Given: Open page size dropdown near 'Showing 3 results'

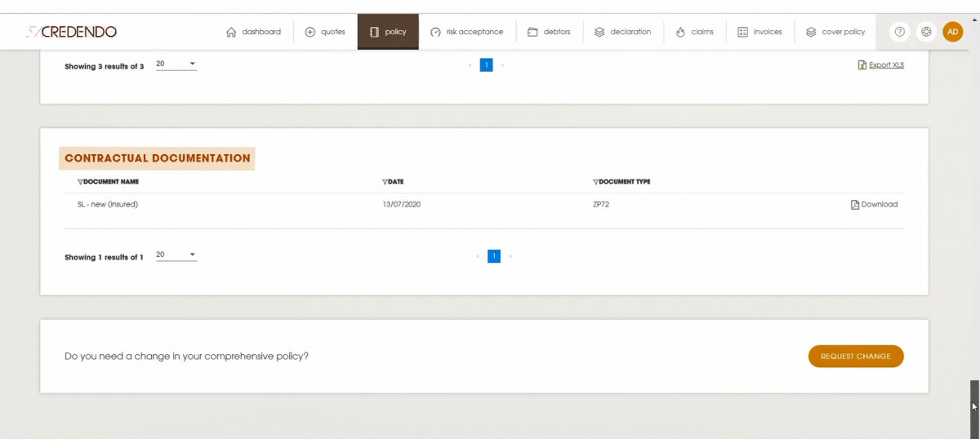Looking at the screenshot, I should pos(176,64).
